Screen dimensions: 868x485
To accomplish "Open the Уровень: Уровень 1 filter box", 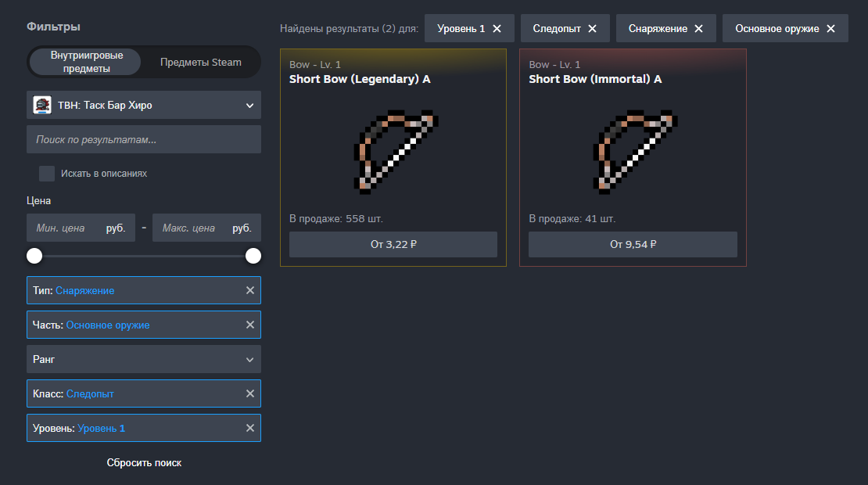I will 143,428.
